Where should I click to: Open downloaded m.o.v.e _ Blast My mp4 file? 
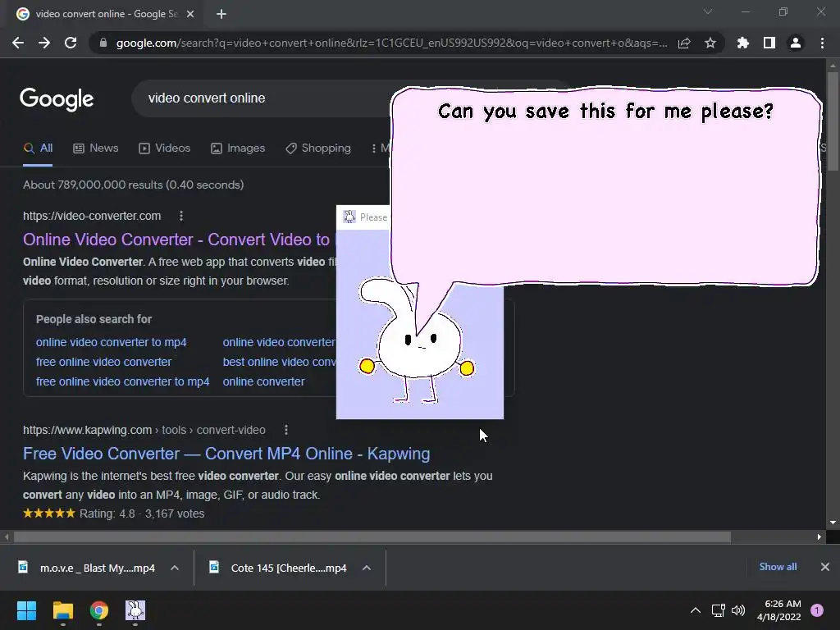[89, 568]
